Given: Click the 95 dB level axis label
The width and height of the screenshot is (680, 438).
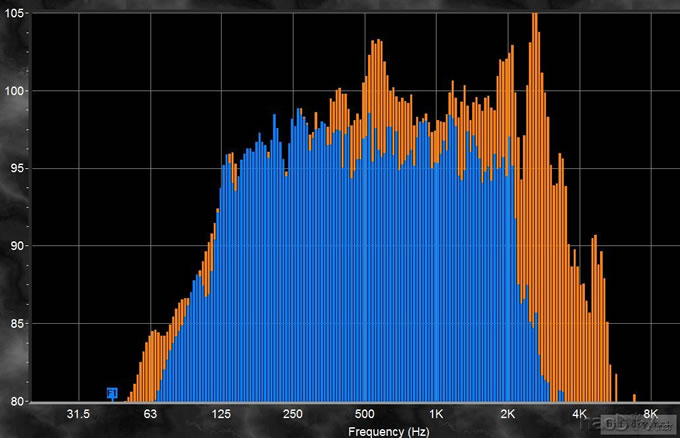Looking at the screenshot, I should tap(15, 168).
